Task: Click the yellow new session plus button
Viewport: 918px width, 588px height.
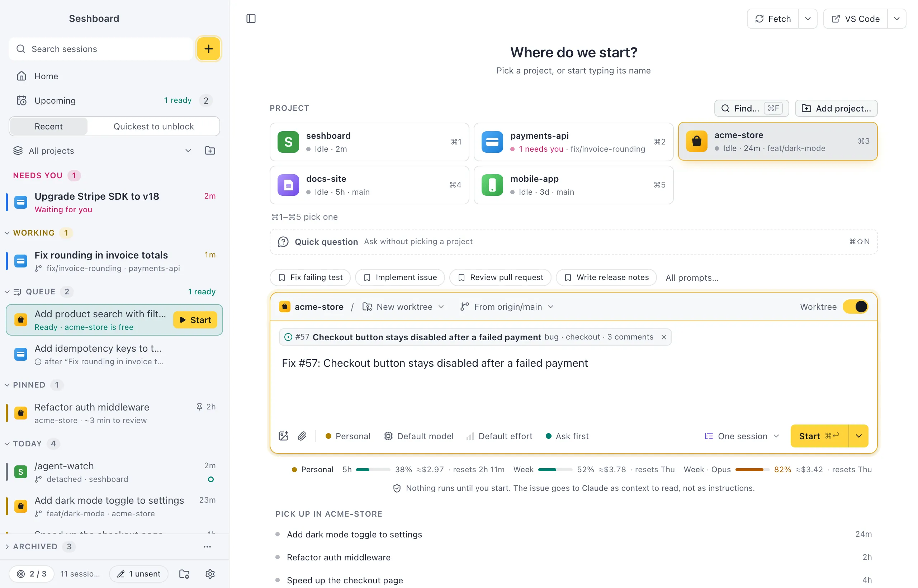Action: (x=208, y=49)
